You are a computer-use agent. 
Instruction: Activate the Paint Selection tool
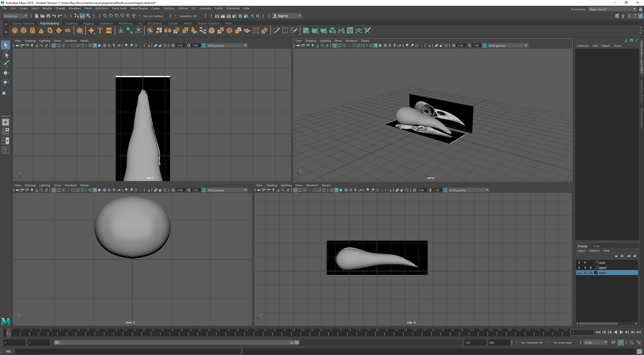[x=6, y=64]
